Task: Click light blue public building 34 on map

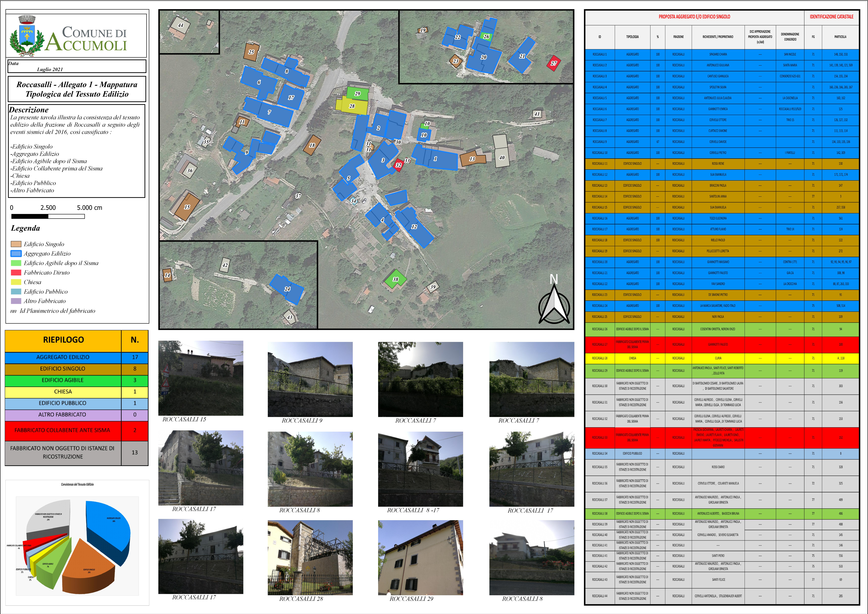Action: (x=353, y=201)
